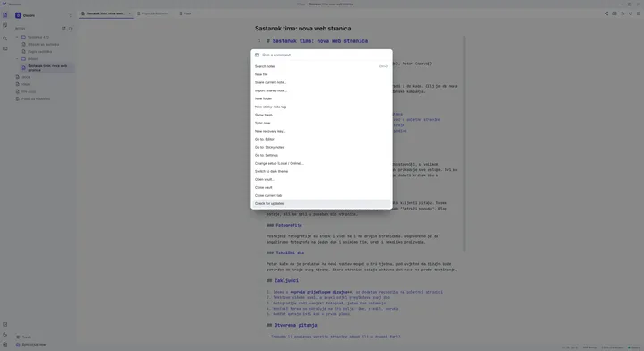Select the 'New file' command
The height and width of the screenshot is (351, 644).
(x=321, y=74)
